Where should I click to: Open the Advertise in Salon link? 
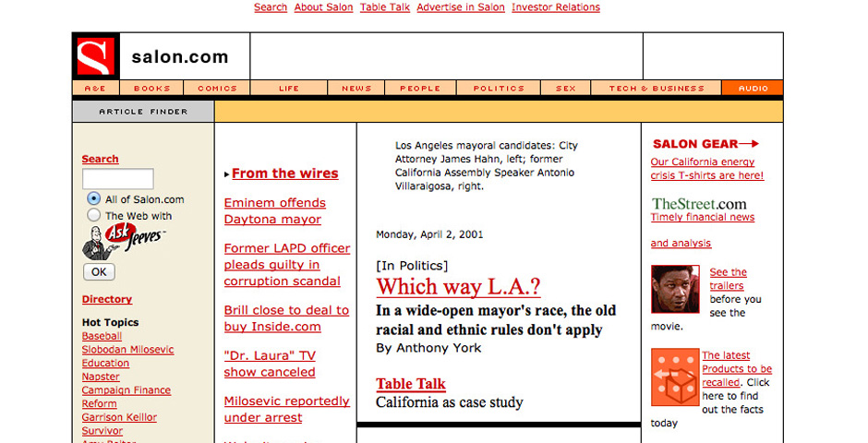461,7
